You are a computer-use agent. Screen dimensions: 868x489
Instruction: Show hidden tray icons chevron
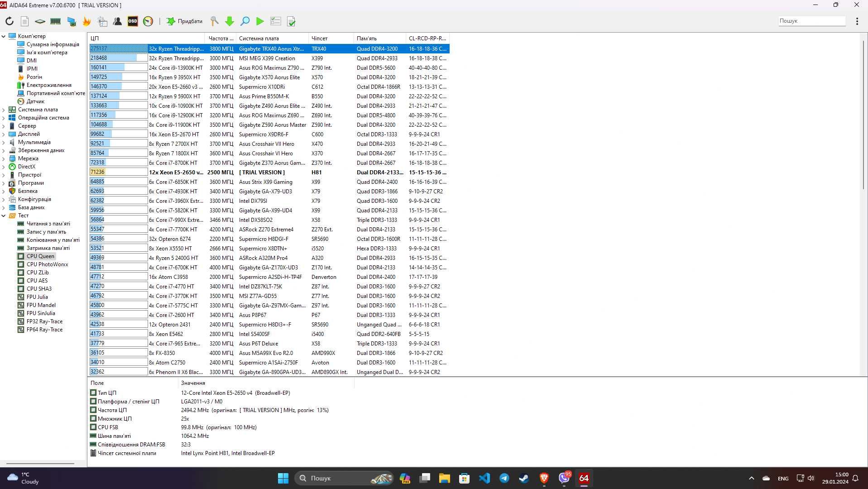click(752, 478)
